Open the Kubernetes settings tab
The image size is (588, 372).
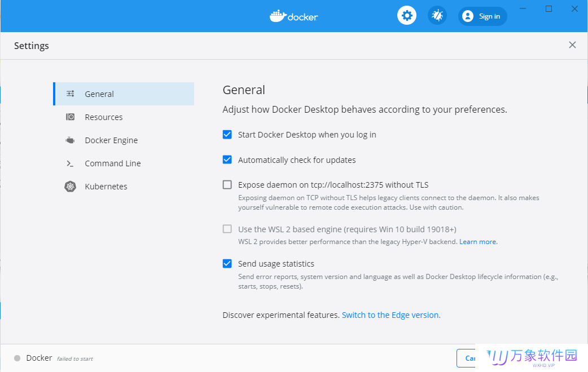pos(124,186)
